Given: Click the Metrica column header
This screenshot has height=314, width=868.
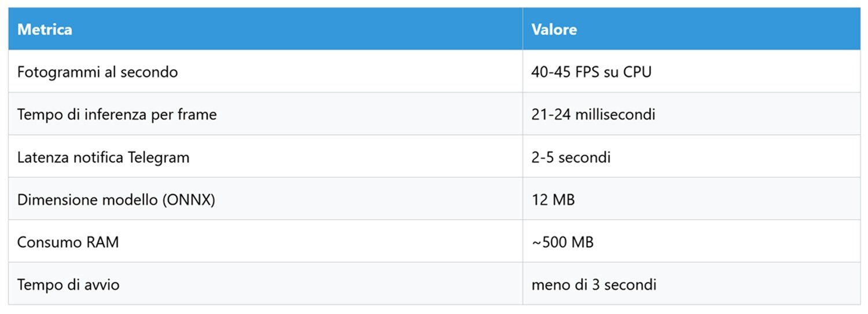Looking at the screenshot, I should click(x=266, y=29).
